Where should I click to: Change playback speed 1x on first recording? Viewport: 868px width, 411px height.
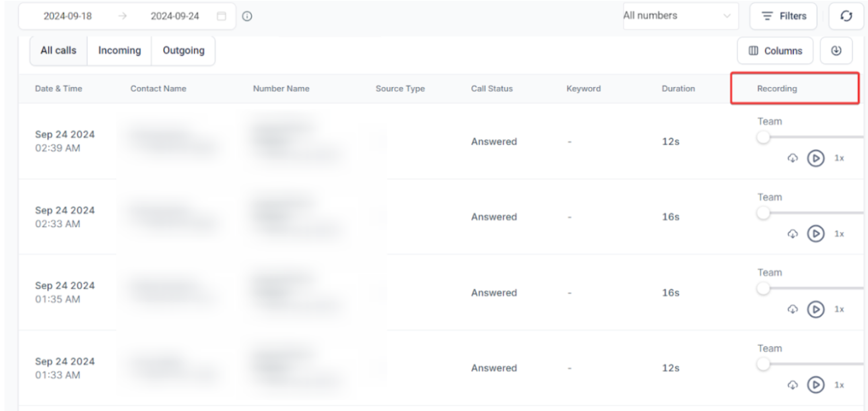point(839,158)
